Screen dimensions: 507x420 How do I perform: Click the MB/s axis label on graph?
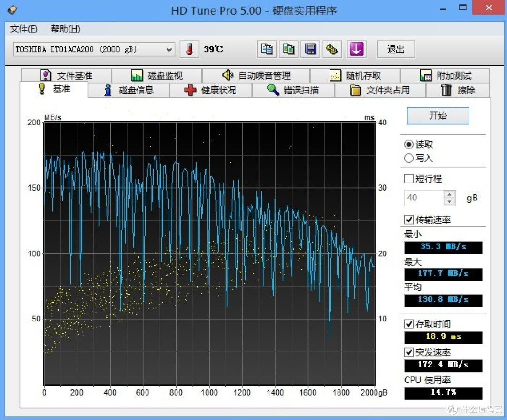coord(53,117)
